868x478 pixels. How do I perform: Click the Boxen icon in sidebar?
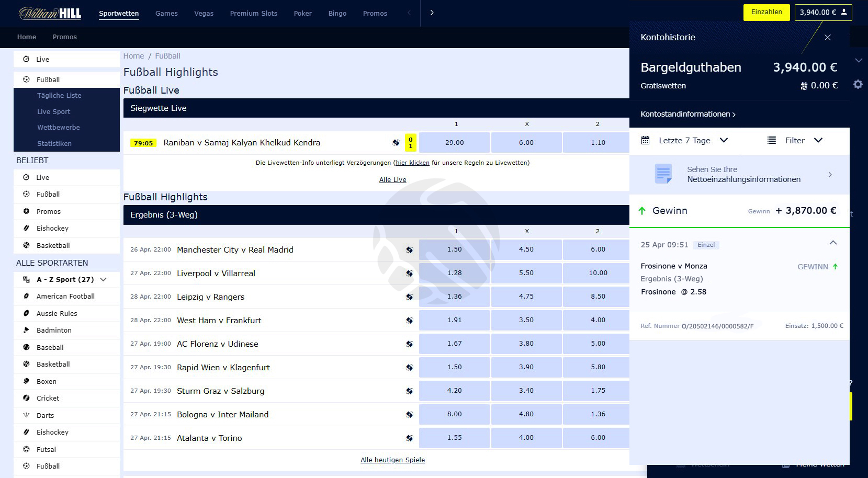(x=26, y=381)
